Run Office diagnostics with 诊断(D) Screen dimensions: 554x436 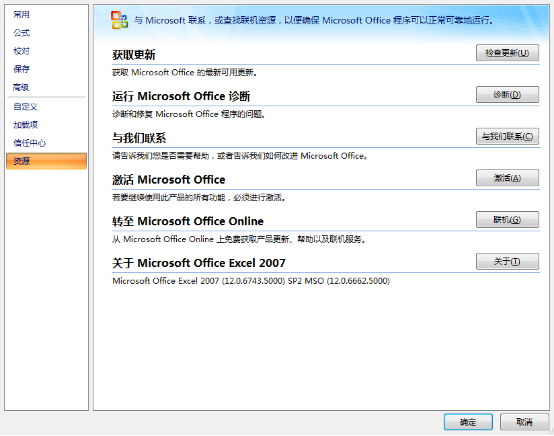[x=507, y=94]
